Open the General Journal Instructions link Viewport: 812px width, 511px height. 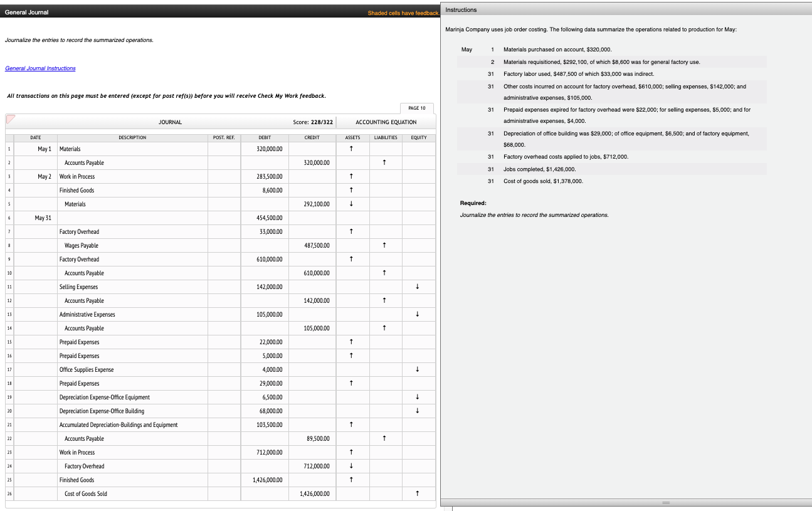tap(40, 68)
